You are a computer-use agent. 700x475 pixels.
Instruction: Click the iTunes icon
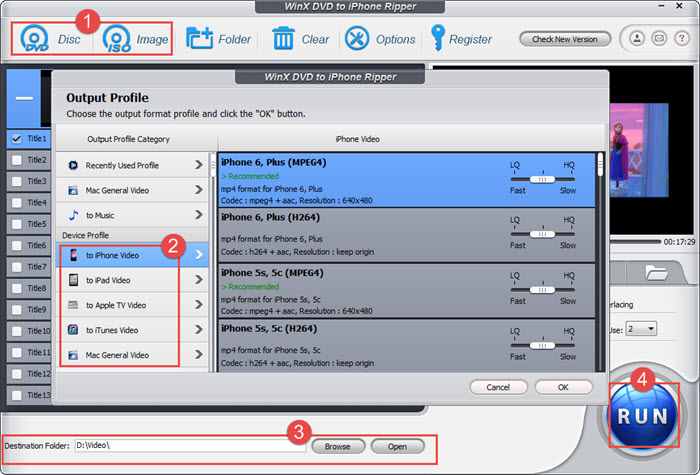coord(73,330)
